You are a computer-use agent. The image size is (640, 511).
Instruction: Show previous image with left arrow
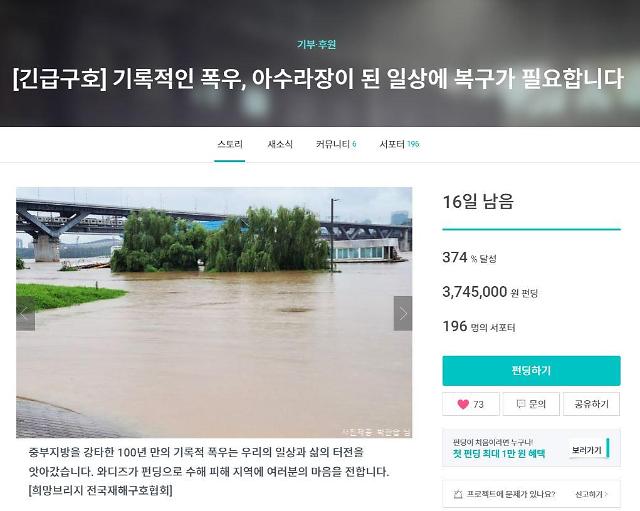[25, 313]
